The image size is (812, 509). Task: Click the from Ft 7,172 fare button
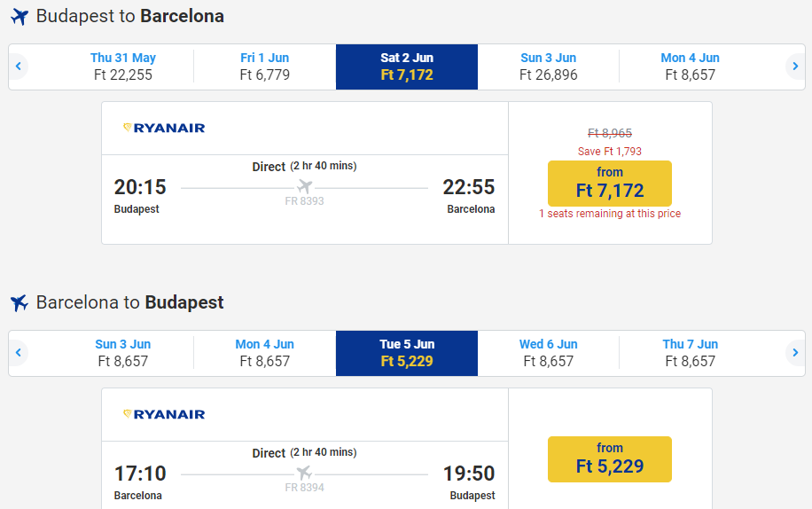point(610,183)
